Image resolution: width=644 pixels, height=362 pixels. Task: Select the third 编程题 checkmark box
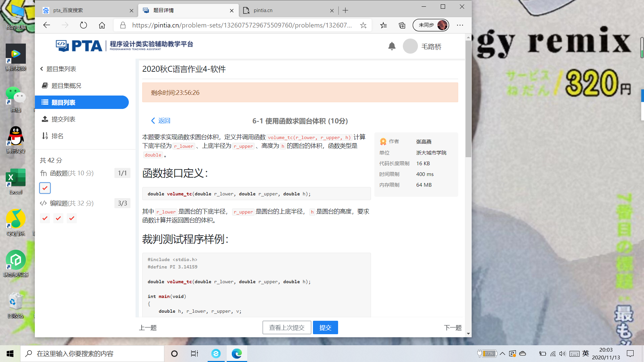71,218
